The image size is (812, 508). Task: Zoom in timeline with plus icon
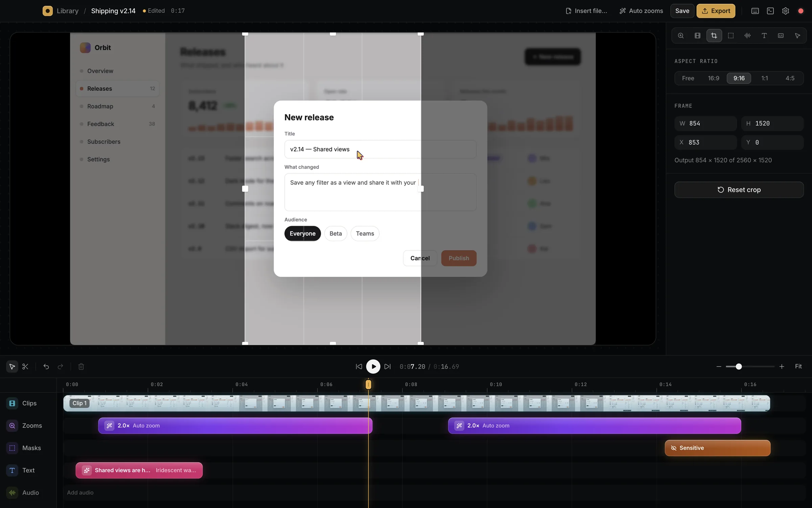point(782,366)
